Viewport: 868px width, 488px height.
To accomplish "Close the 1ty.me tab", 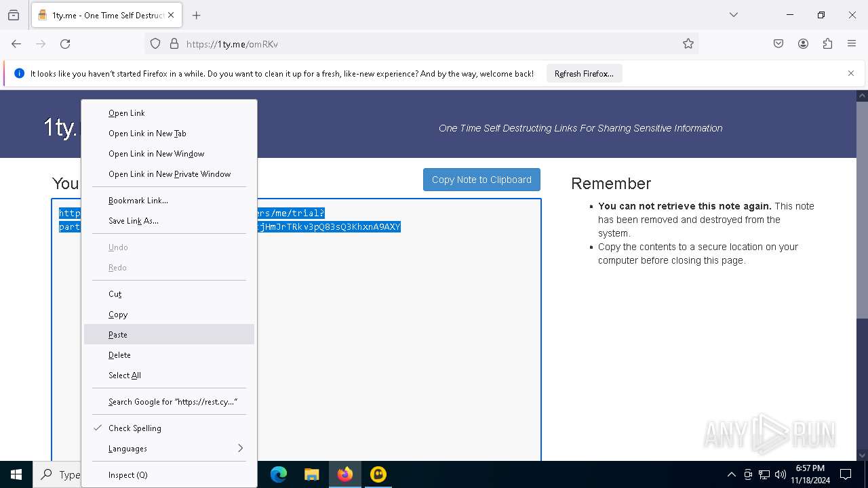I will (171, 15).
